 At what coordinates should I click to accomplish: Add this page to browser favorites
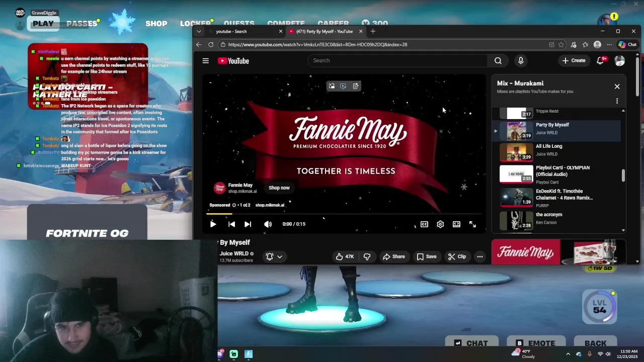pyautogui.click(x=561, y=44)
